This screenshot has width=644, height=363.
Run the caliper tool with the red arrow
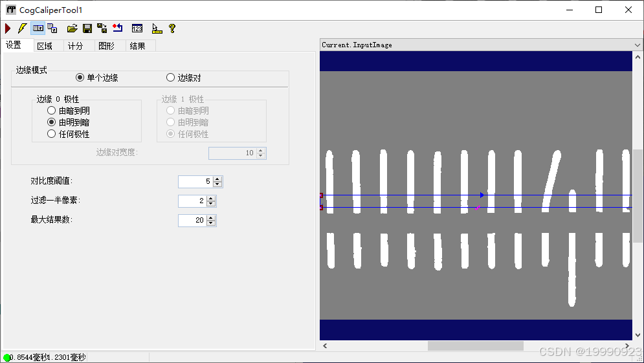8,28
